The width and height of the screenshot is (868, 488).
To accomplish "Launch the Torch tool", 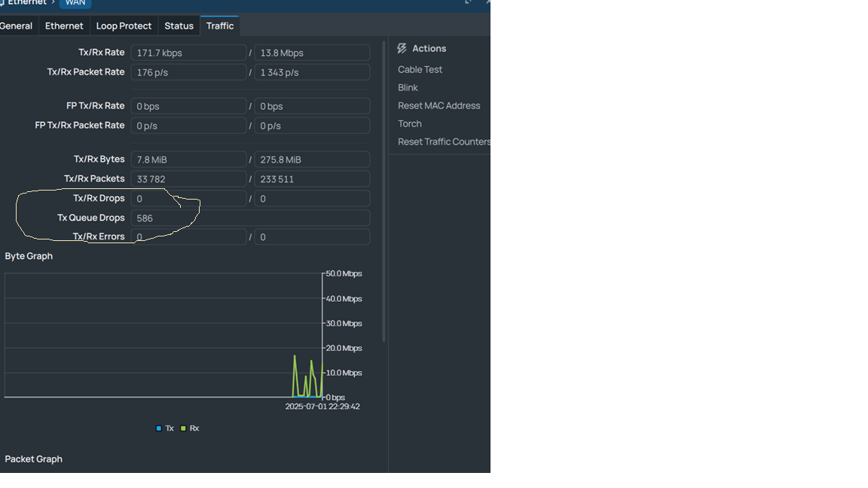I will pos(410,124).
